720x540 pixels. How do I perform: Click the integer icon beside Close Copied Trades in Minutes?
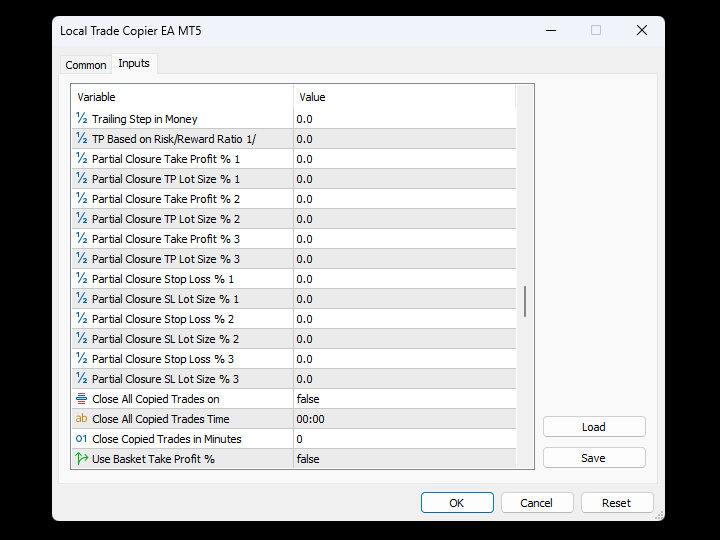pos(81,439)
